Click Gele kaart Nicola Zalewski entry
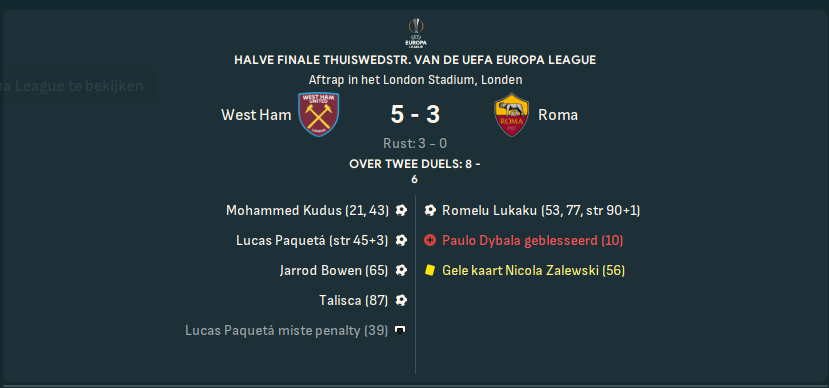 click(x=533, y=271)
